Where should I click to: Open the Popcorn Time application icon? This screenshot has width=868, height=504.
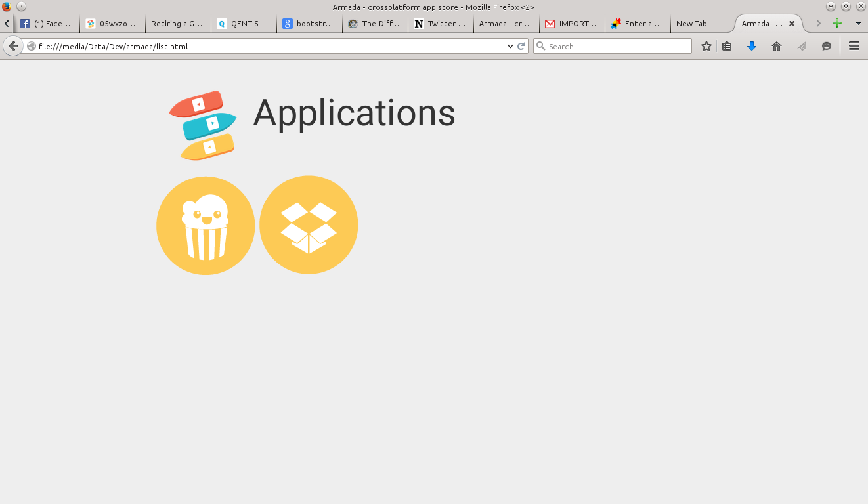pyautogui.click(x=206, y=226)
